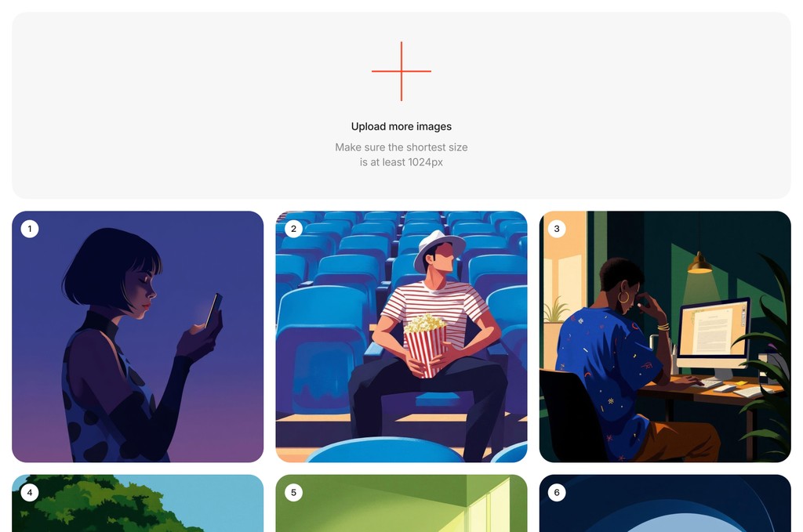Click the number 5 badge
803x532 pixels.
click(x=293, y=493)
